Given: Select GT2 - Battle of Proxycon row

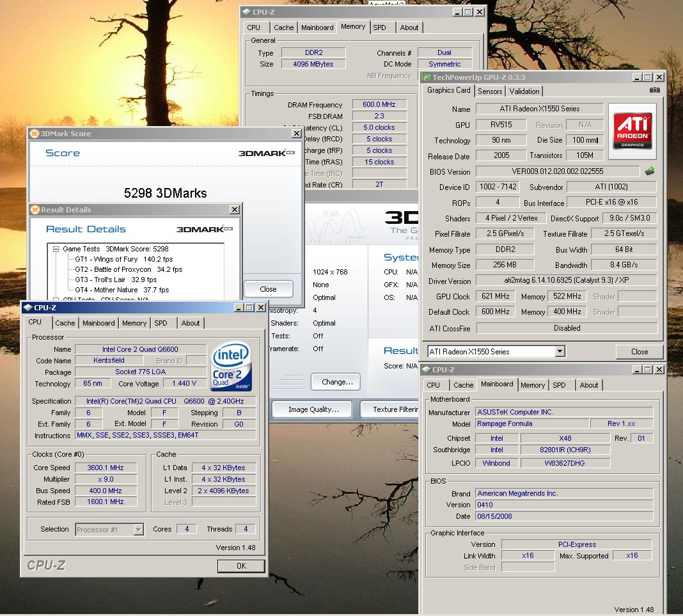Looking at the screenshot, I should click(129, 269).
